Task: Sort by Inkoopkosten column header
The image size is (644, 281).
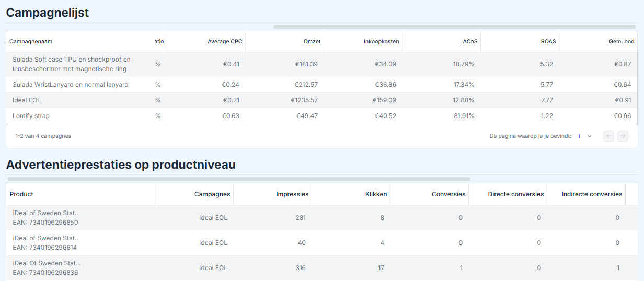Action: 382,41
